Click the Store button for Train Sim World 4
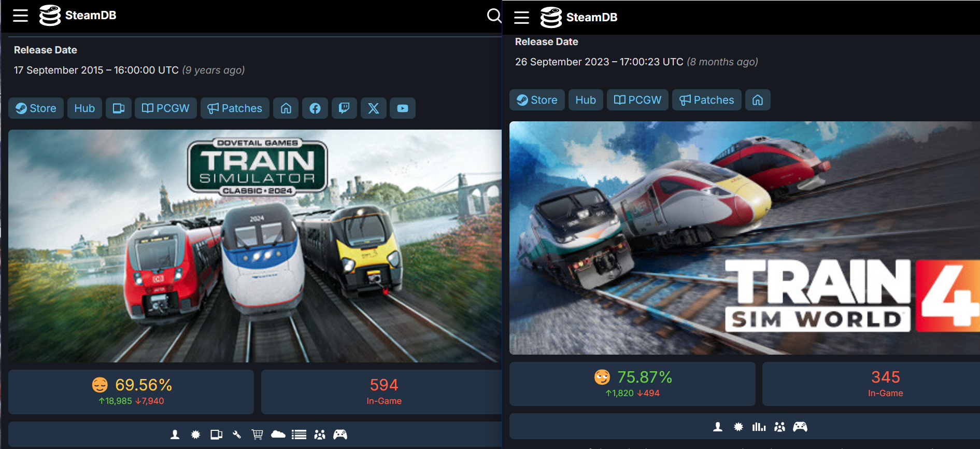 click(537, 100)
